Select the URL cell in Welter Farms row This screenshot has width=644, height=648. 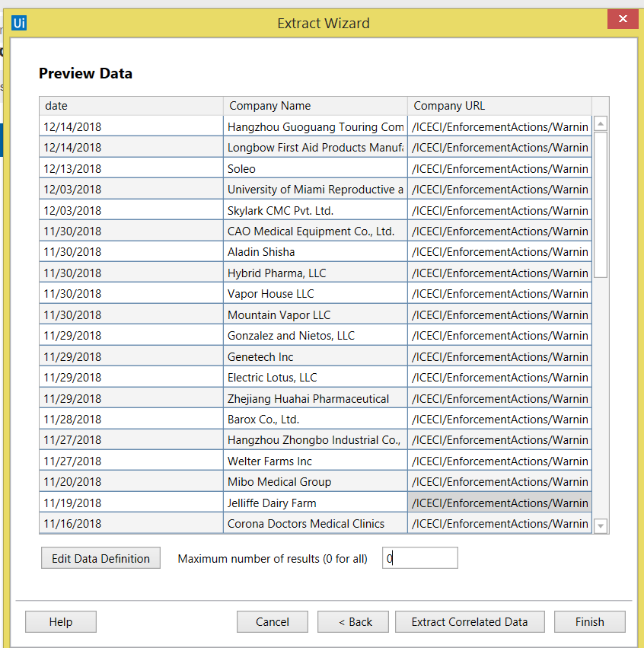(x=499, y=461)
